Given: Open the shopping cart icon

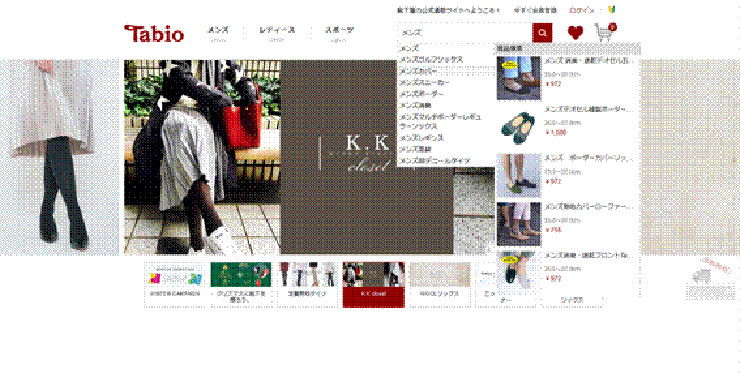Looking at the screenshot, I should coord(605,33).
